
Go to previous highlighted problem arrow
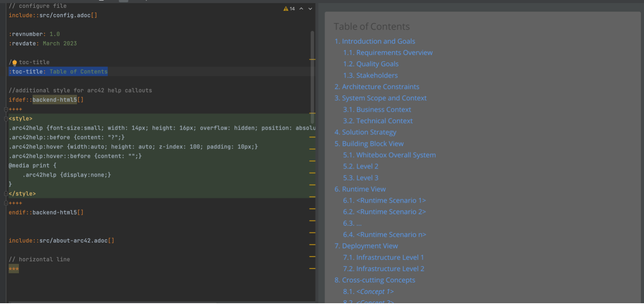coord(301,9)
